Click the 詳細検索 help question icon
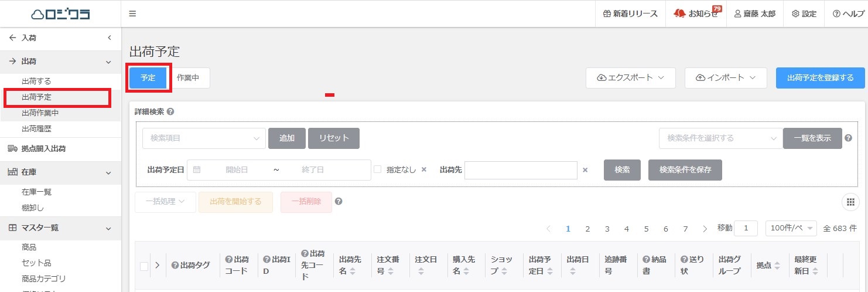 point(170,111)
